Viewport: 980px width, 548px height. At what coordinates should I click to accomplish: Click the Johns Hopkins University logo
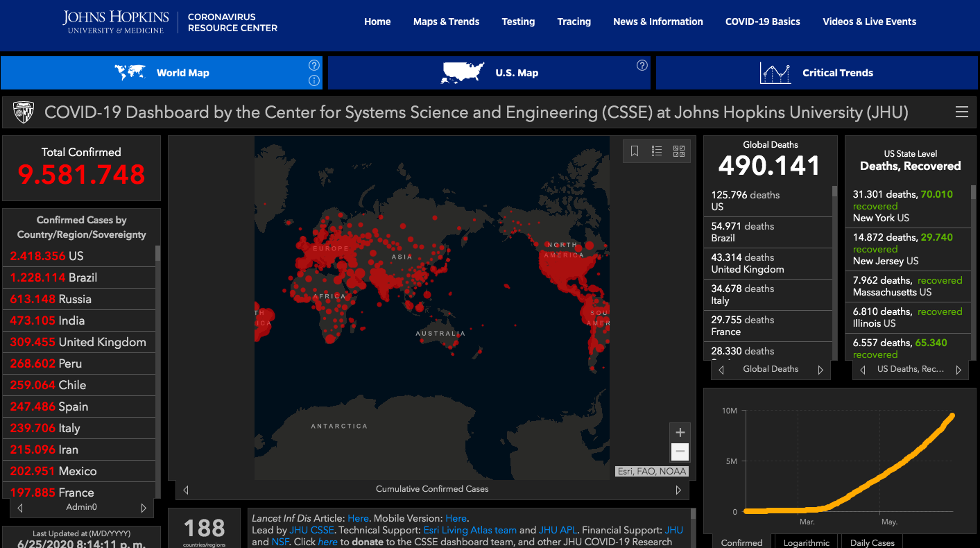[x=115, y=22]
